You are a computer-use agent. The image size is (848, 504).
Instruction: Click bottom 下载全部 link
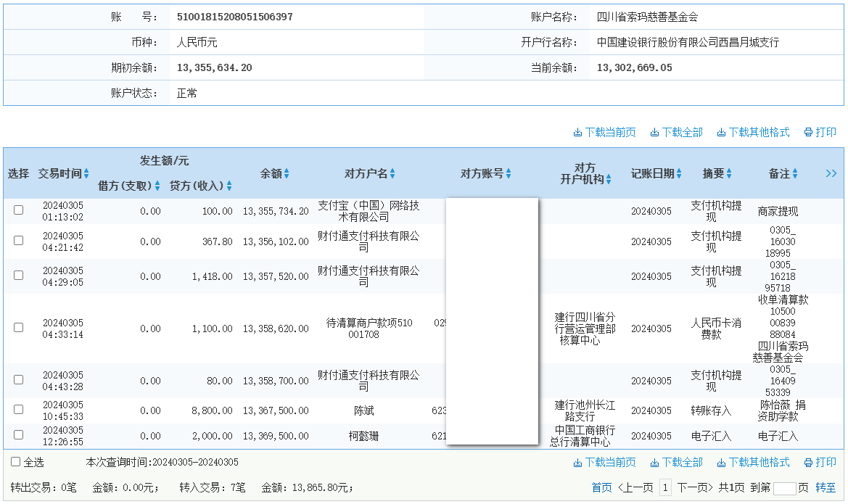click(x=683, y=463)
